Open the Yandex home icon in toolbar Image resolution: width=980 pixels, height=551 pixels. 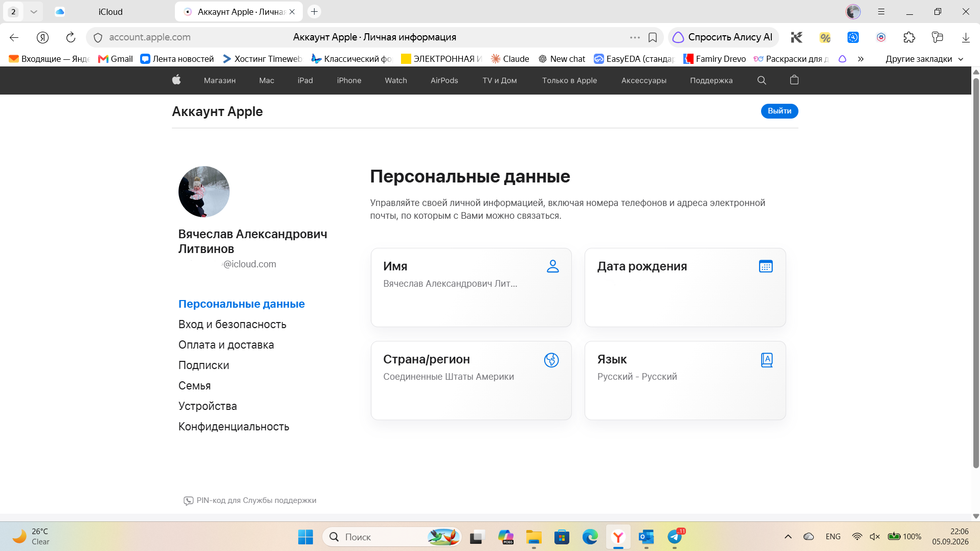pyautogui.click(x=42, y=37)
